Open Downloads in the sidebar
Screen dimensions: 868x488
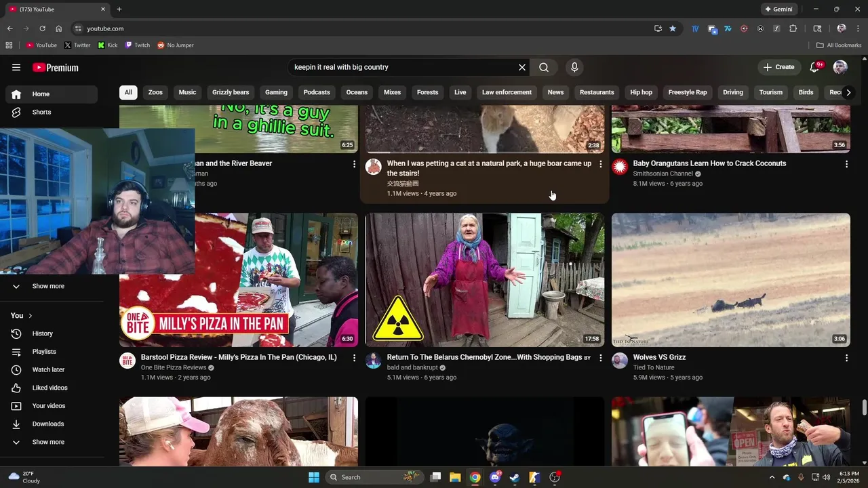tap(52, 424)
